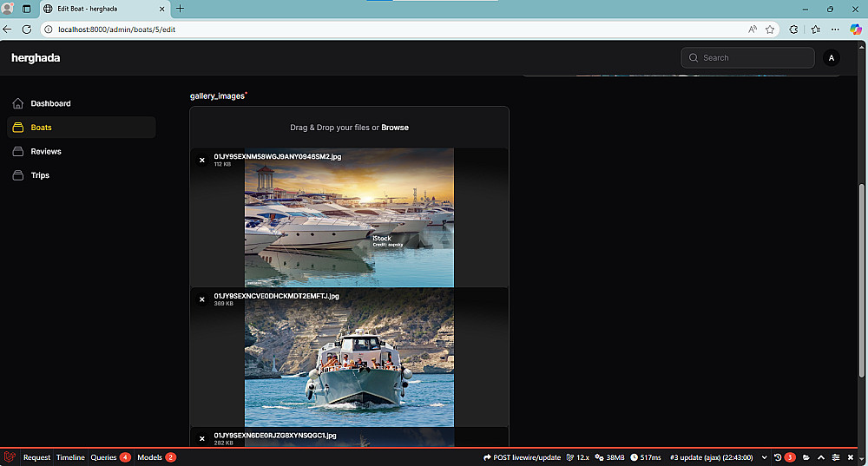
Task: Click the 369 KB file size label
Action: (x=223, y=304)
